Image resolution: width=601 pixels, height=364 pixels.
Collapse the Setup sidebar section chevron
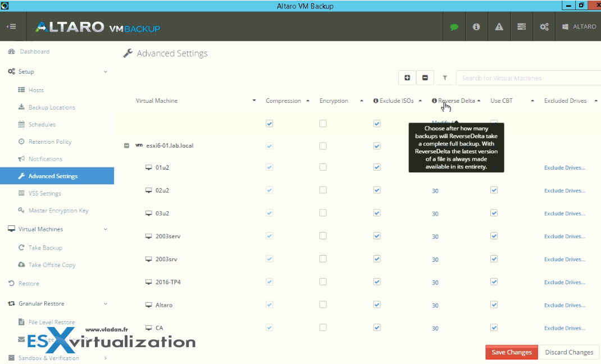pos(106,72)
